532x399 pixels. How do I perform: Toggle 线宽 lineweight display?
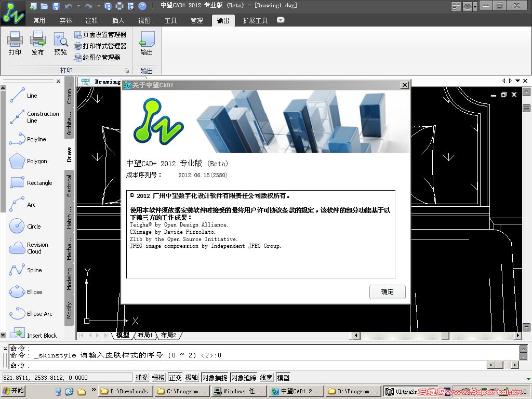tap(267, 378)
